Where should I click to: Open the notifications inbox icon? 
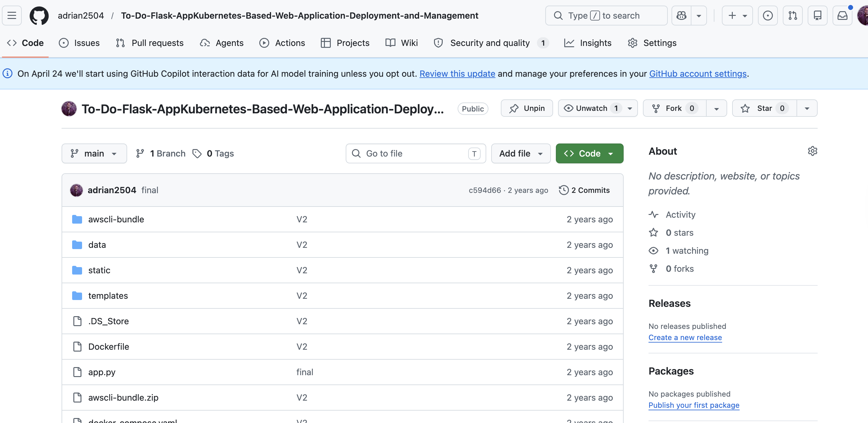(843, 16)
